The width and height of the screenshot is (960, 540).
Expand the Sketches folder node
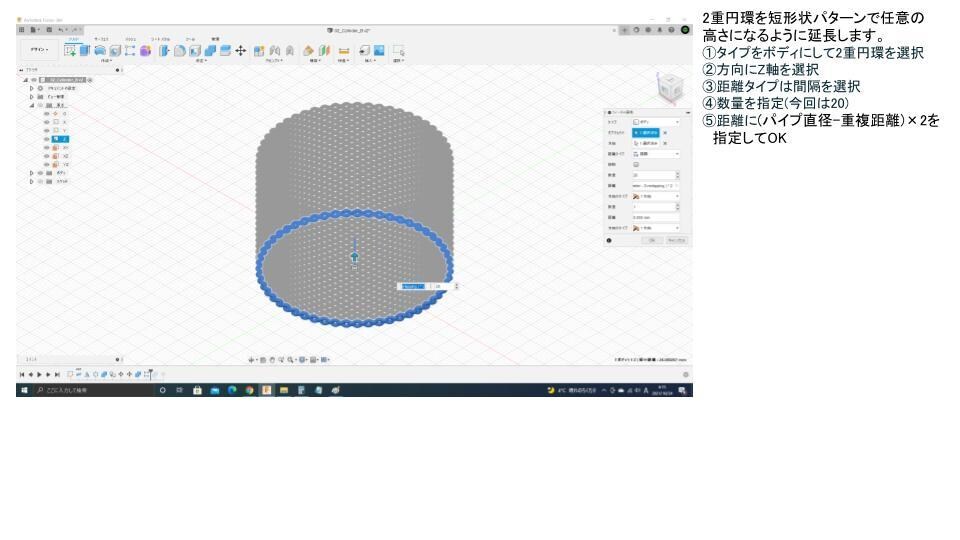[x=32, y=182]
